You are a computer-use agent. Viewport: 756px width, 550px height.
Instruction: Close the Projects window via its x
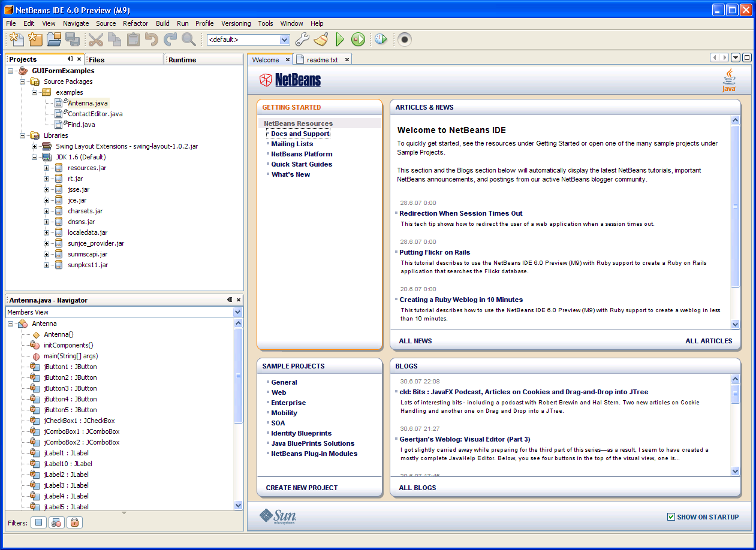pos(79,59)
